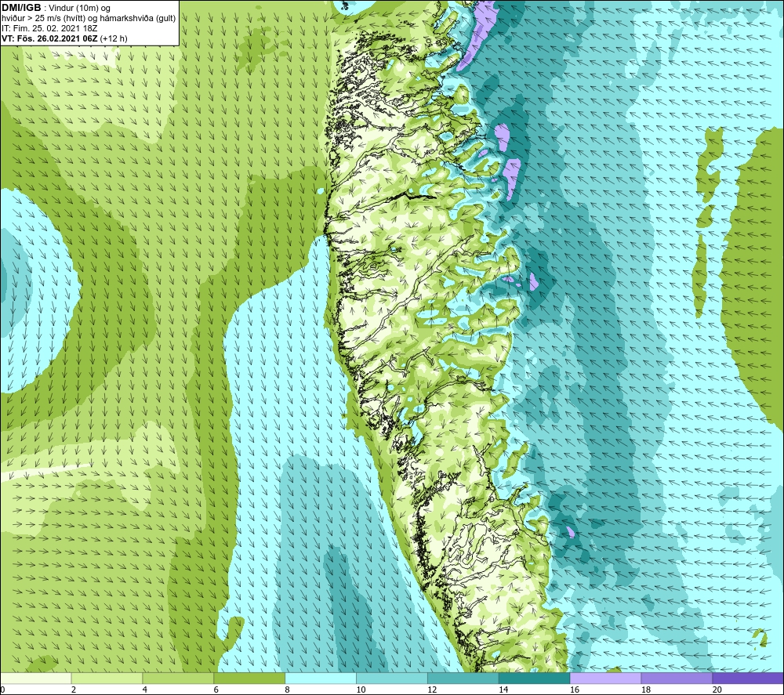Click the legend tick label '12'
Image resolution: width=784 pixels, height=695 pixels.
point(432,690)
